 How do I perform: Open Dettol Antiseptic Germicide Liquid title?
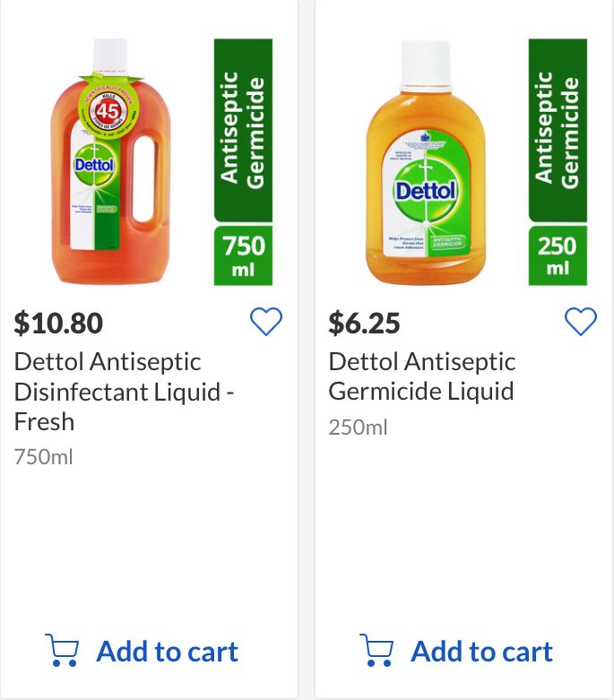[422, 376]
